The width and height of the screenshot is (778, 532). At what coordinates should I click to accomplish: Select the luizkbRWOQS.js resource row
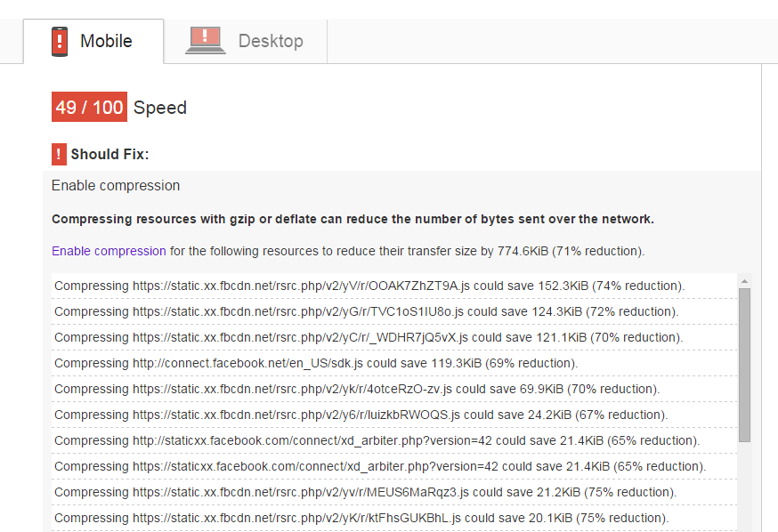pyautogui.click(x=361, y=415)
